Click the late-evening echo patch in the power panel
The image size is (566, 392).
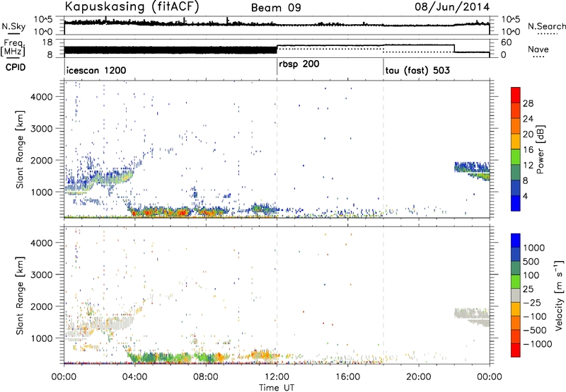(x=472, y=170)
